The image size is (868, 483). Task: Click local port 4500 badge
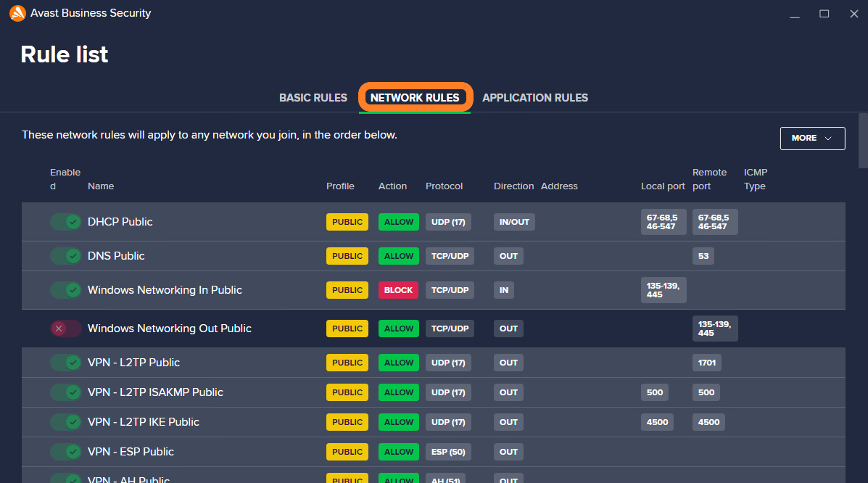coord(657,422)
